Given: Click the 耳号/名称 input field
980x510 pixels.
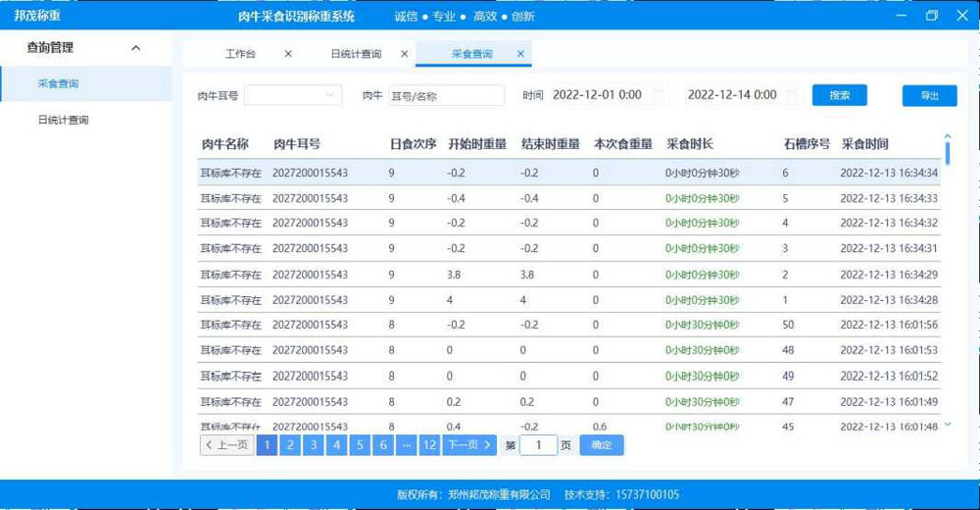Looking at the screenshot, I should (x=445, y=95).
